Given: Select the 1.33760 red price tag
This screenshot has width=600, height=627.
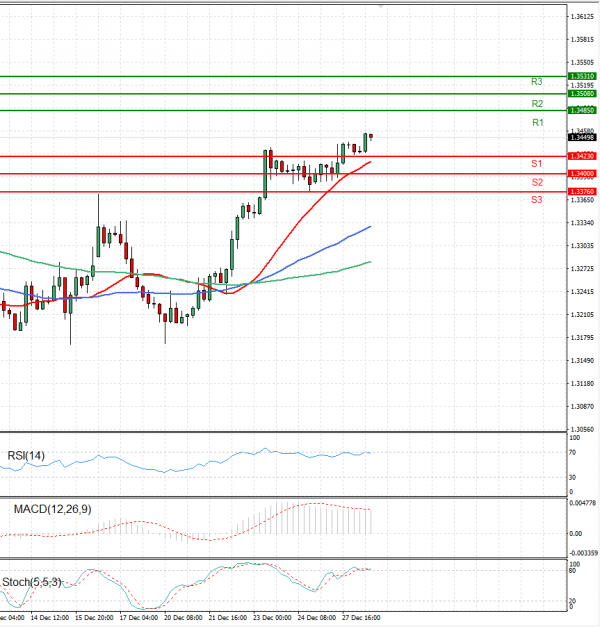Looking at the screenshot, I should tap(582, 192).
